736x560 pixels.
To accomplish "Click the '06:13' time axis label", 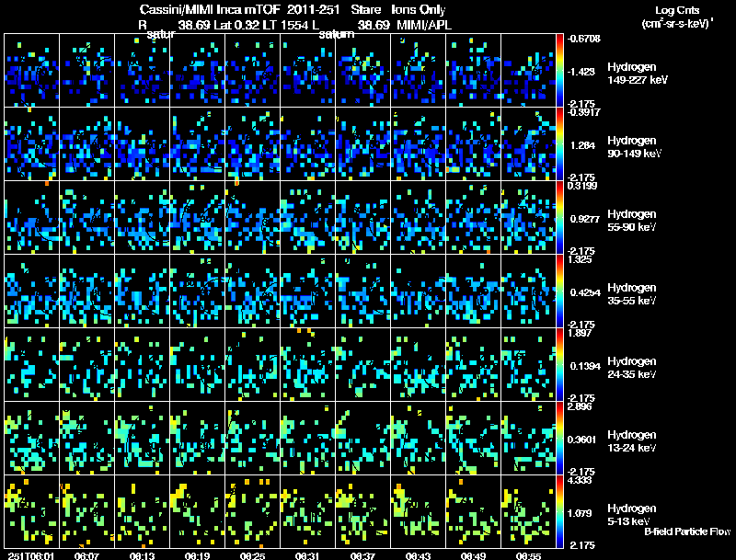I will (143, 555).
